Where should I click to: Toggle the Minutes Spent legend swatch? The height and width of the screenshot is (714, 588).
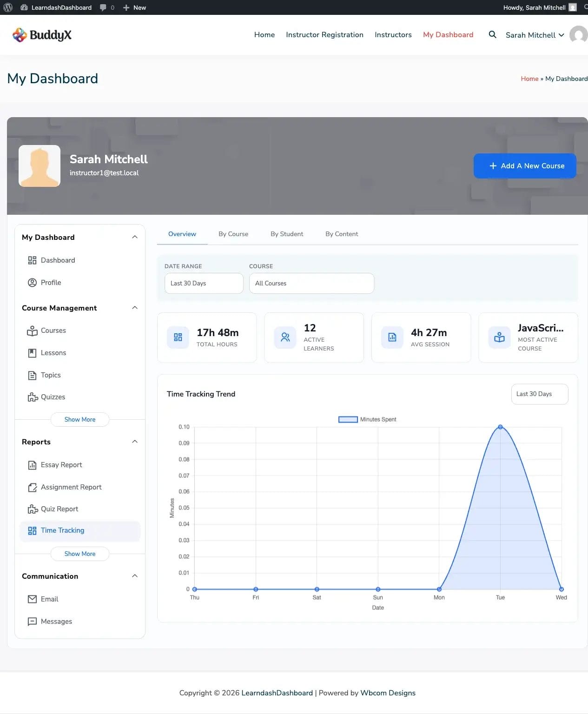pyautogui.click(x=348, y=419)
